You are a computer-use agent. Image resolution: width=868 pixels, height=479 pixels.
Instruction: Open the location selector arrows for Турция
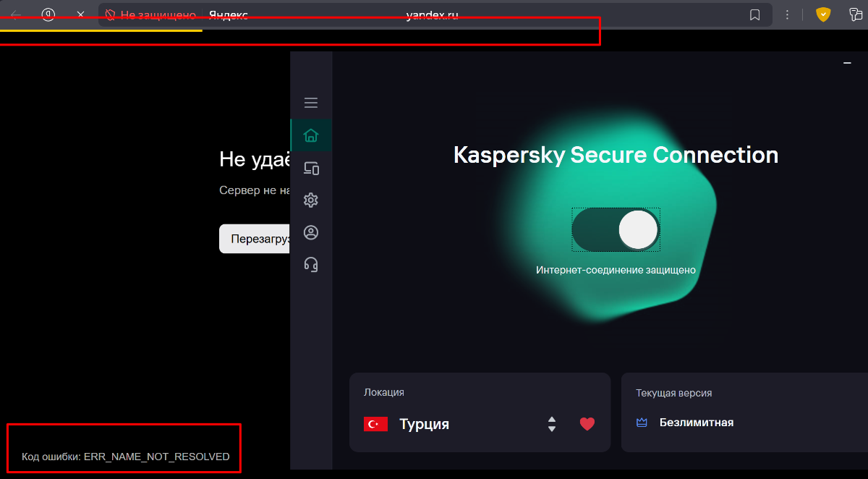pos(552,424)
